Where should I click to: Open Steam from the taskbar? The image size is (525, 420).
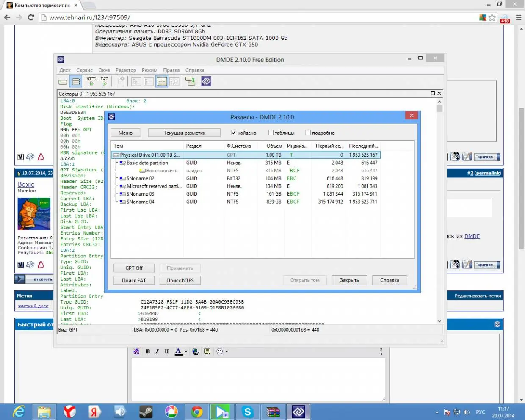[x=146, y=412]
